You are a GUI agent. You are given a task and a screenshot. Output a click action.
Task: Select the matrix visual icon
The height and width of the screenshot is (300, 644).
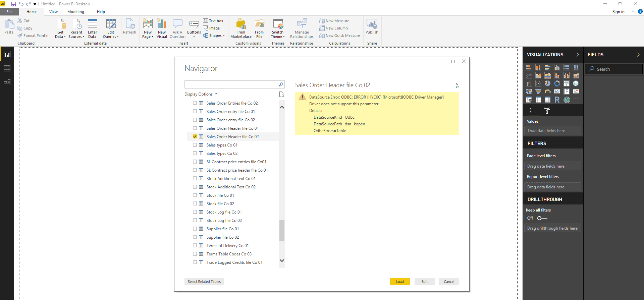(x=547, y=100)
